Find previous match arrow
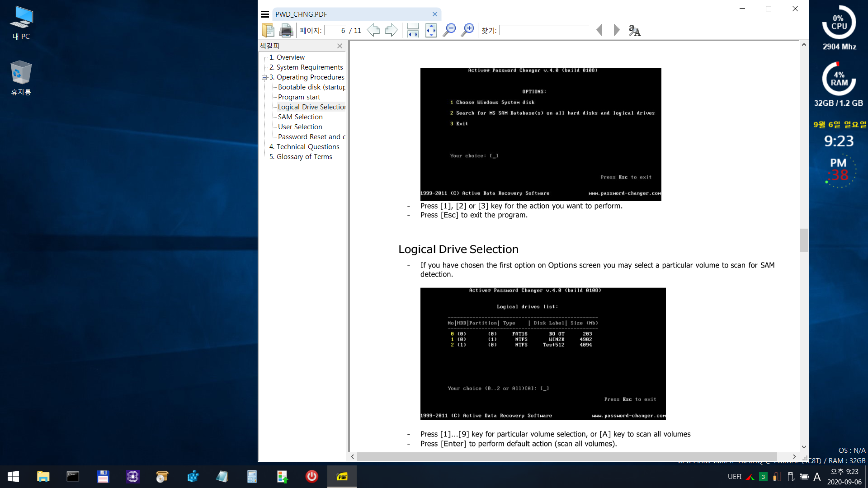 click(599, 30)
